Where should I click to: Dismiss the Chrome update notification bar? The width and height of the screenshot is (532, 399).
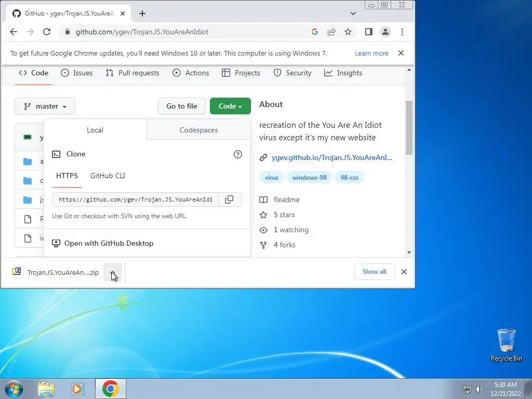(401, 53)
